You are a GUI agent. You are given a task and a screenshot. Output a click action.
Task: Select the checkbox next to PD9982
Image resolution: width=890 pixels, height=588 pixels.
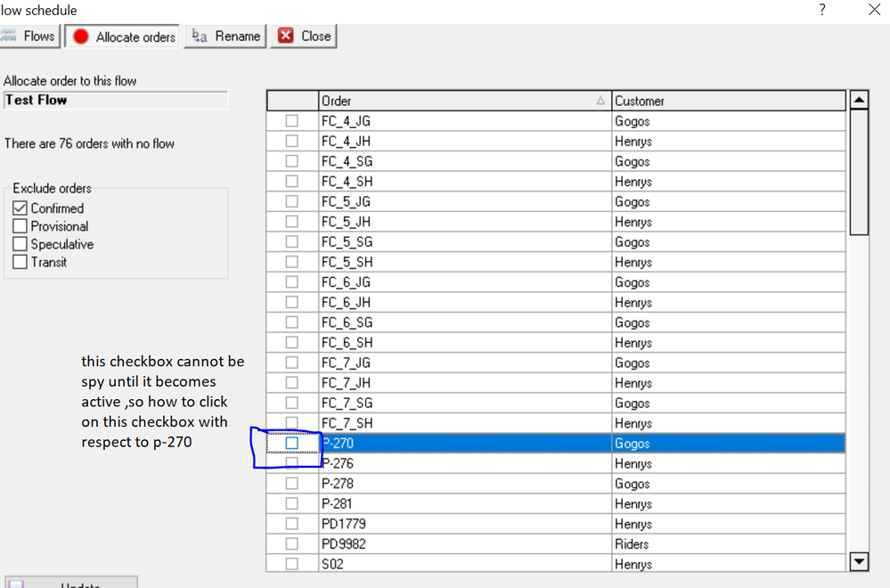[x=291, y=544]
